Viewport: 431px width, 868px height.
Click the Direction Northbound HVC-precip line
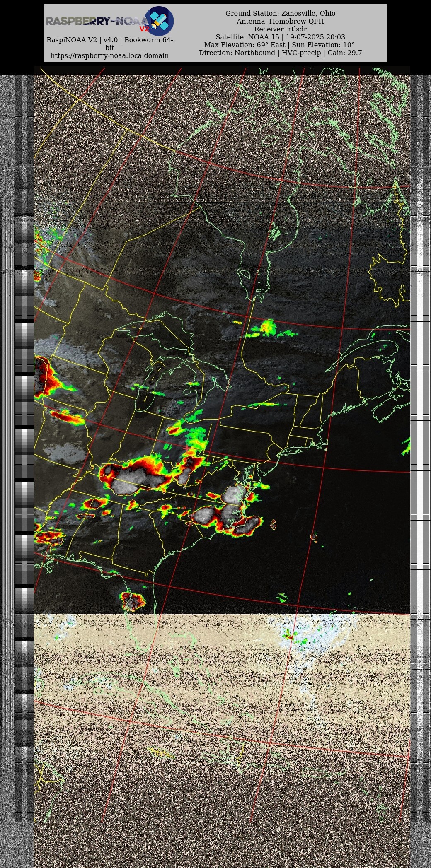coord(280,53)
